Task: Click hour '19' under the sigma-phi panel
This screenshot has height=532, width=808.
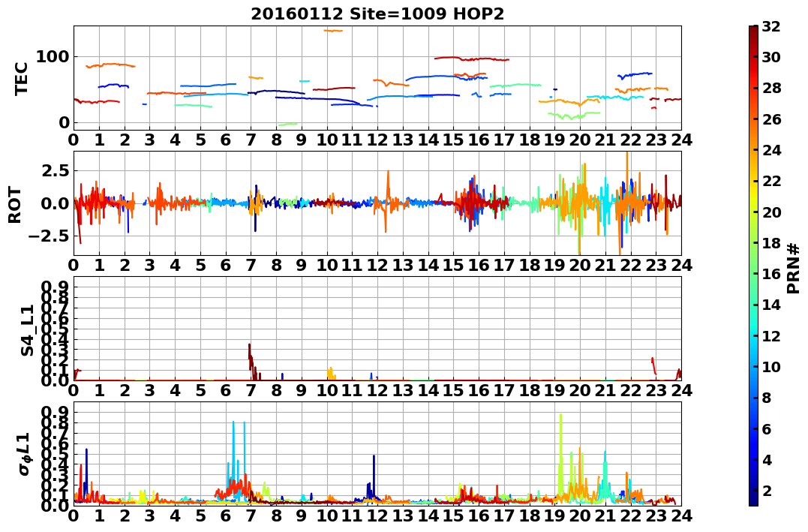Action: 555,515
